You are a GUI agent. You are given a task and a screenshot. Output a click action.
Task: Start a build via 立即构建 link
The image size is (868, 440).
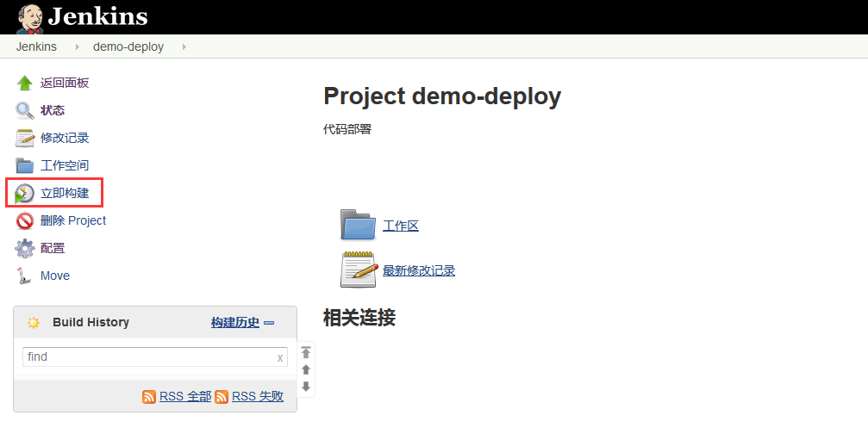tap(65, 193)
